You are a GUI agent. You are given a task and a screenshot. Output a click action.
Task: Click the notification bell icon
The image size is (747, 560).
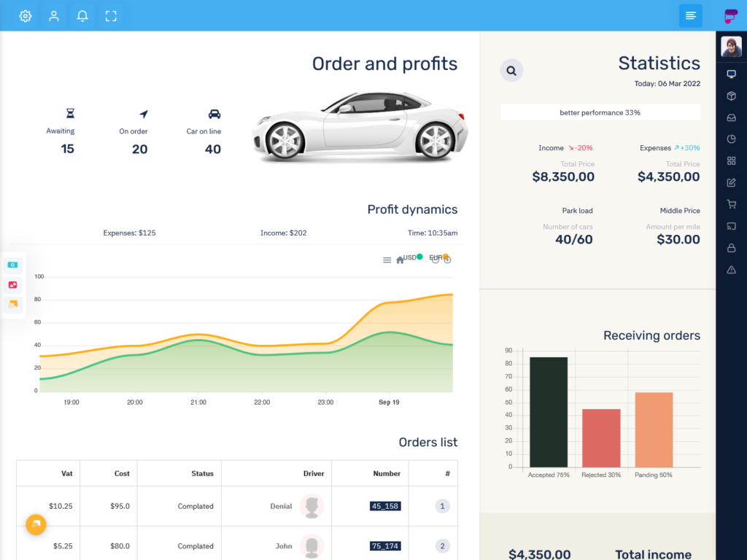pyautogui.click(x=82, y=15)
